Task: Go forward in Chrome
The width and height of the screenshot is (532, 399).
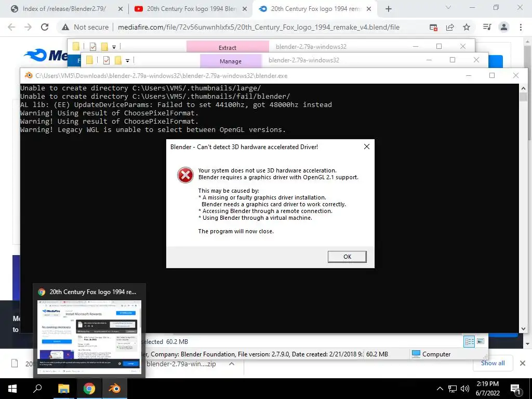Action: [28, 27]
